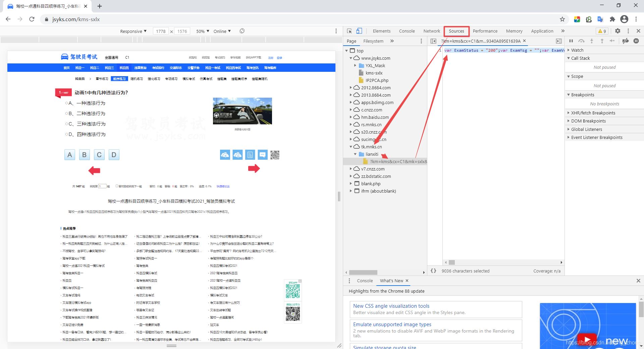Select answer option C radio button
Screen dimensions: 644x349
click(66, 124)
